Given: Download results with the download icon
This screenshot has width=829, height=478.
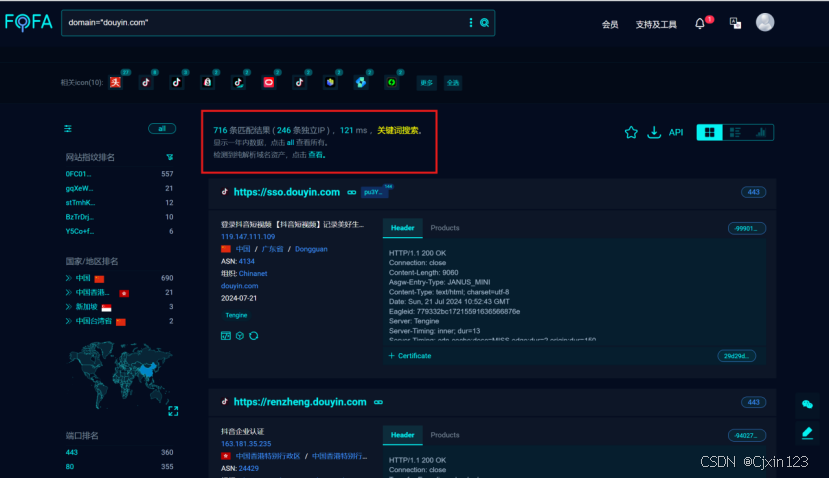Looking at the screenshot, I should coord(654,132).
